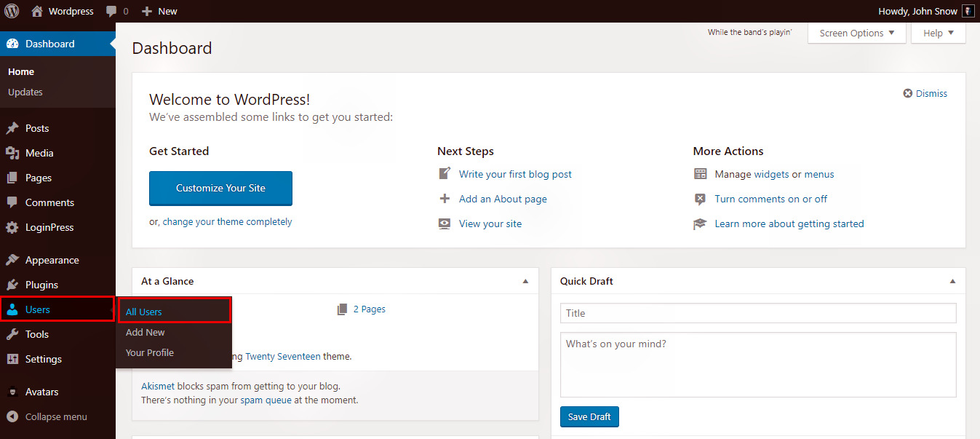This screenshot has width=980, height=439.
Task: Click the Dismiss link
Action: (931, 93)
